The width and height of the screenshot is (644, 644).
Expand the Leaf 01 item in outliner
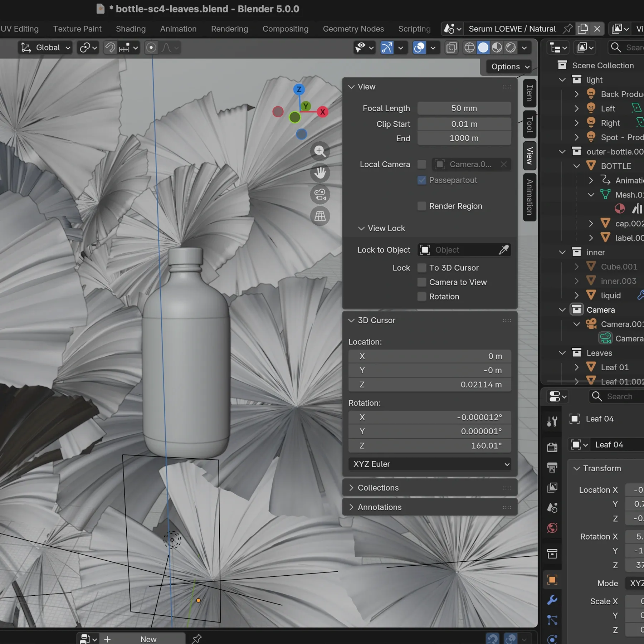click(x=576, y=367)
